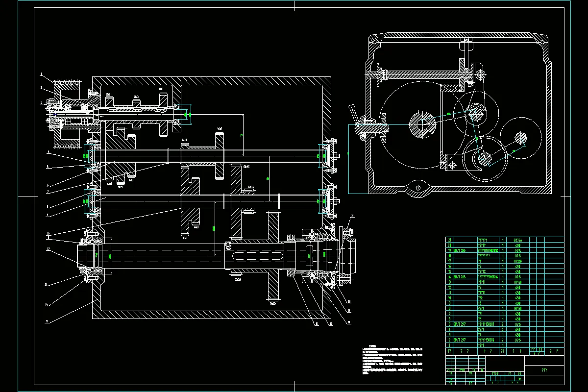Click the scale field in the title block
Viewport: 588px width, 392px height.
tap(519, 379)
